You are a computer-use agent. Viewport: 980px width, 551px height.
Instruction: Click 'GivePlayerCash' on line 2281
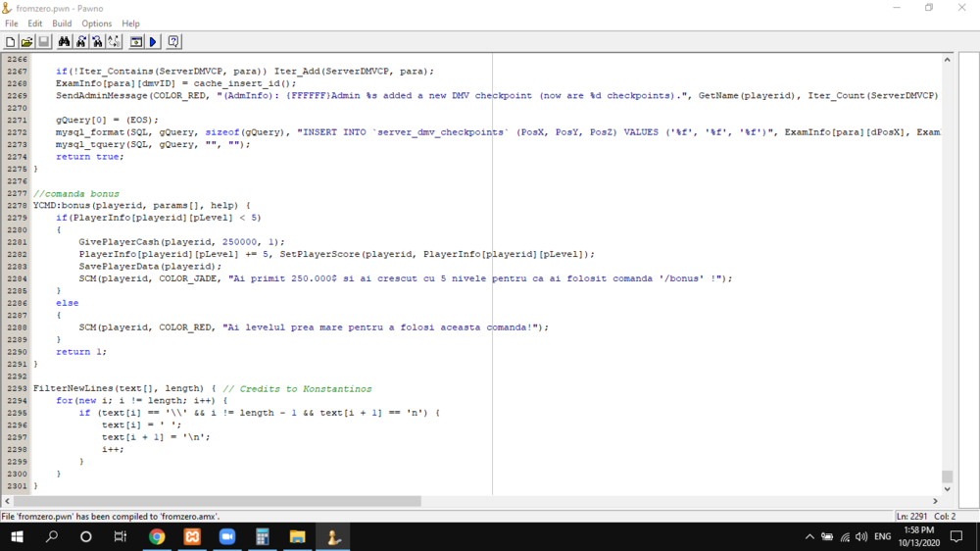[x=119, y=241]
